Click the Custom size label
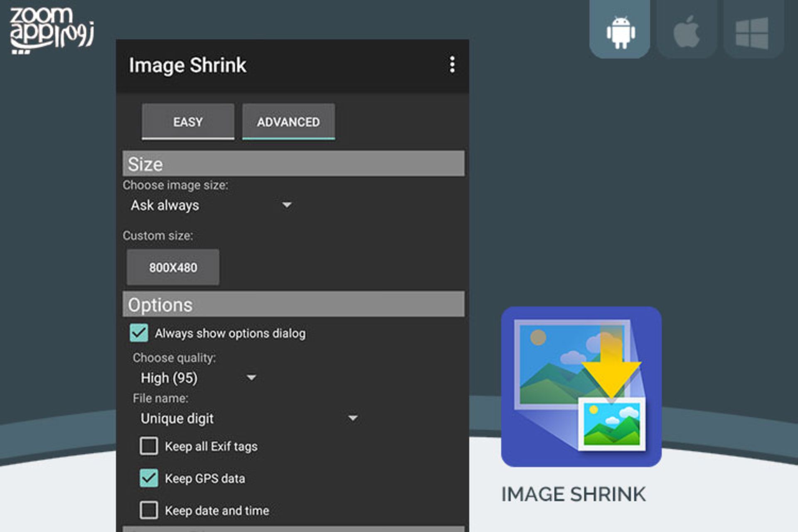Screen dimensions: 798x532 158,236
